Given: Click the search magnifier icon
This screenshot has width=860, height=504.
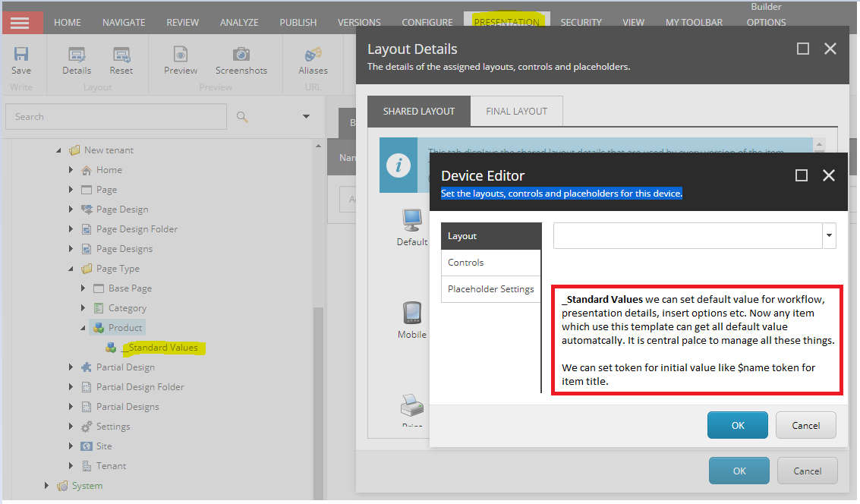Looking at the screenshot, I should coord(243,116).
